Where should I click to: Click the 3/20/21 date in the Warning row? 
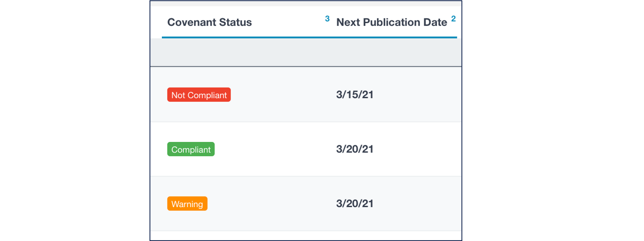click(x=355, y=204)
